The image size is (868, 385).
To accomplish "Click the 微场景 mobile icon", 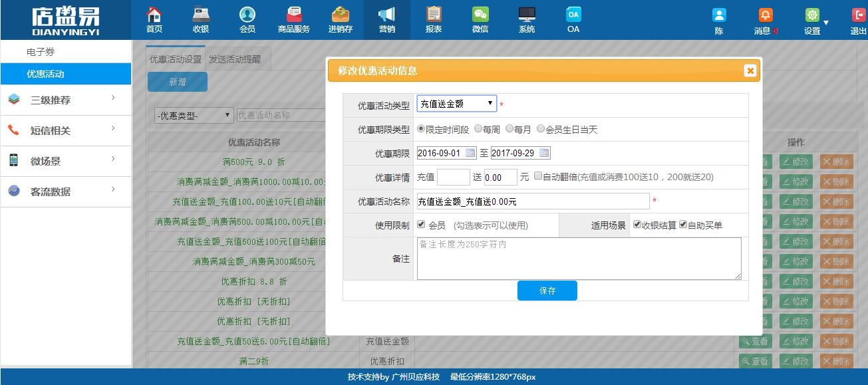I will pyautogui.click(x=14, y=160).
